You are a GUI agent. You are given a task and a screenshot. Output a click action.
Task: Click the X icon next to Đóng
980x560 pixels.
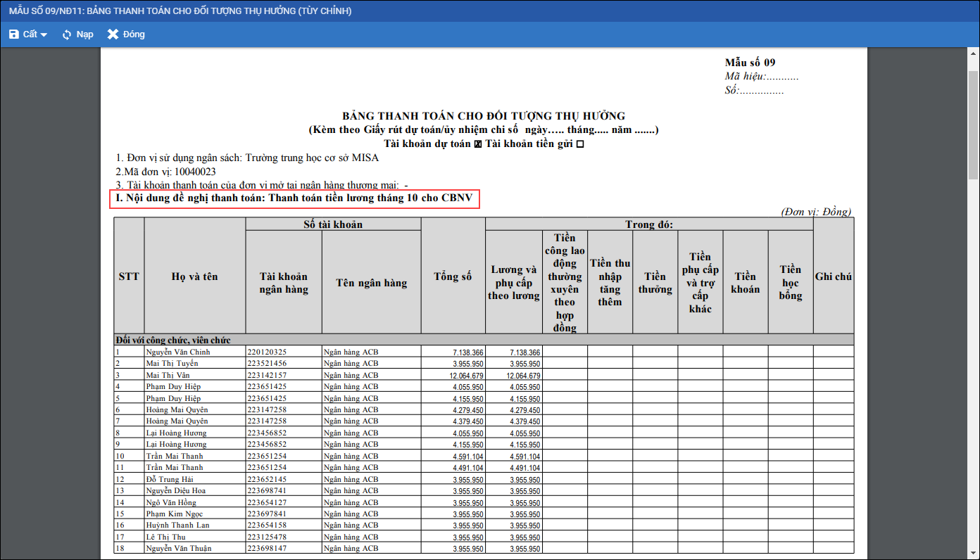tap(113, 34)
